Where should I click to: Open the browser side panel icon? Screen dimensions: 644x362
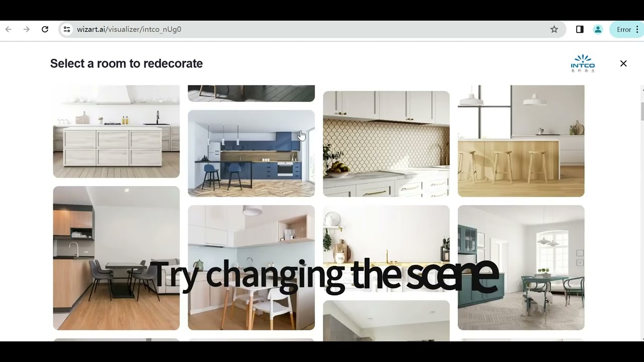[580, 29]
